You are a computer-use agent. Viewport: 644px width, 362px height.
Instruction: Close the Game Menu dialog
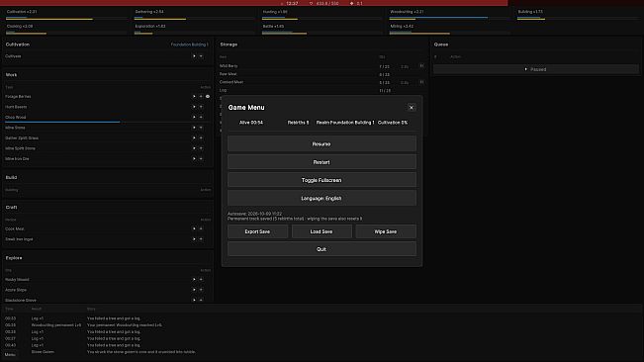coord(412,108)
